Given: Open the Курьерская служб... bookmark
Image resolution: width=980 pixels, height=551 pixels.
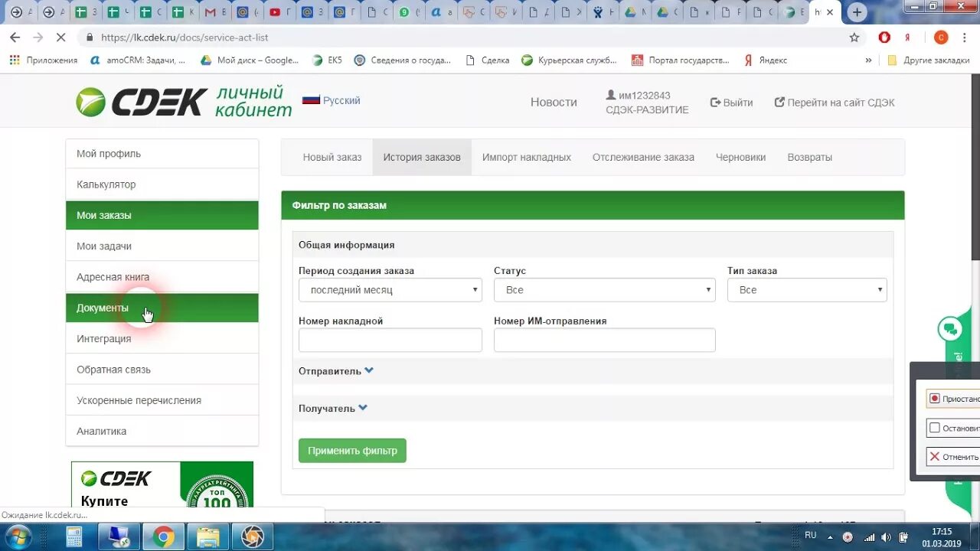Looking at the screenshot, I should click(x=570, y=60).
